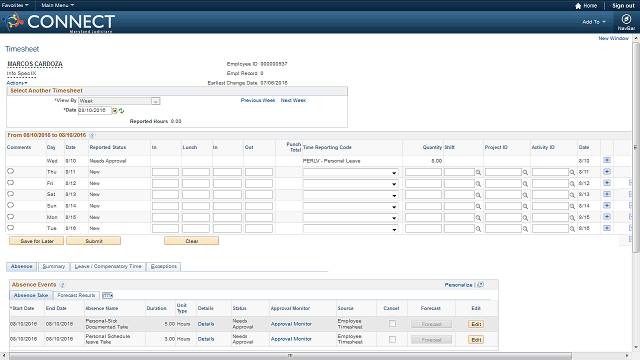Open comments bubble for Thu 8/11
The height and width of the screenshot is (360, 640).
11,171
